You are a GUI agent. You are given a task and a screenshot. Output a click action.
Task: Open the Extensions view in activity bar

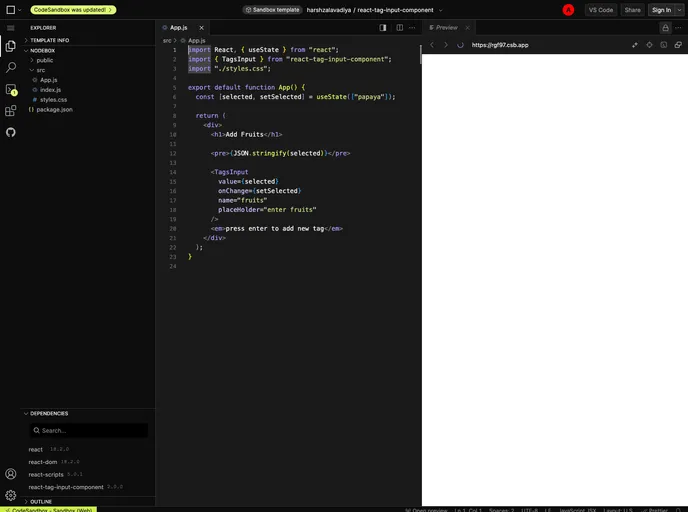[x=11, y=110]
